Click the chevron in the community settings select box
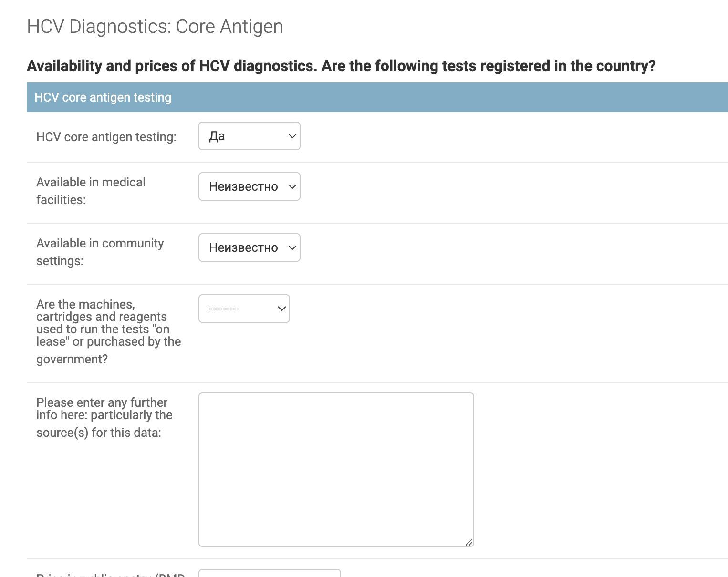The height and width of the screenshot is (577, 728). [292, 247]
